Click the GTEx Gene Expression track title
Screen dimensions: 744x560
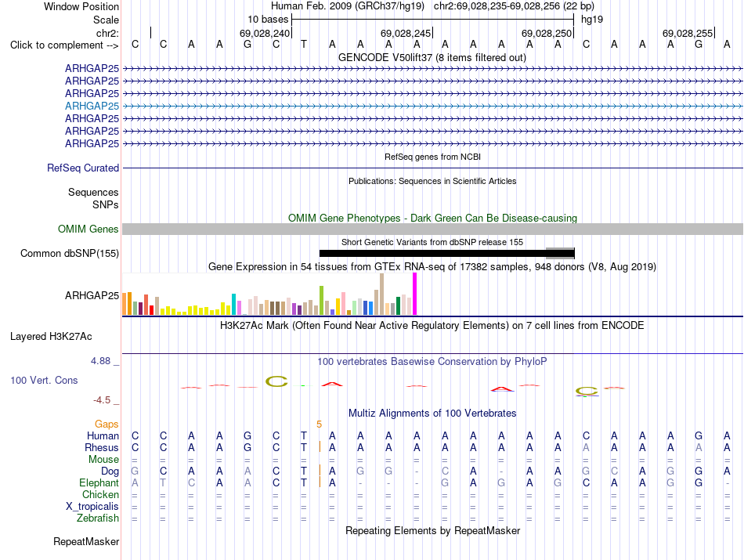pos(432,267)
